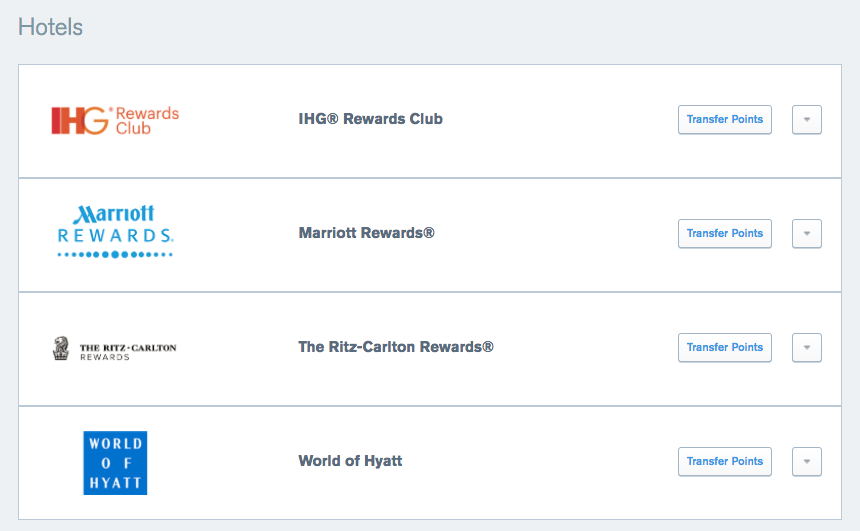
Task: Expand the IHG Rewards Club dropdown arrow
Action: (x=807, y=120)
